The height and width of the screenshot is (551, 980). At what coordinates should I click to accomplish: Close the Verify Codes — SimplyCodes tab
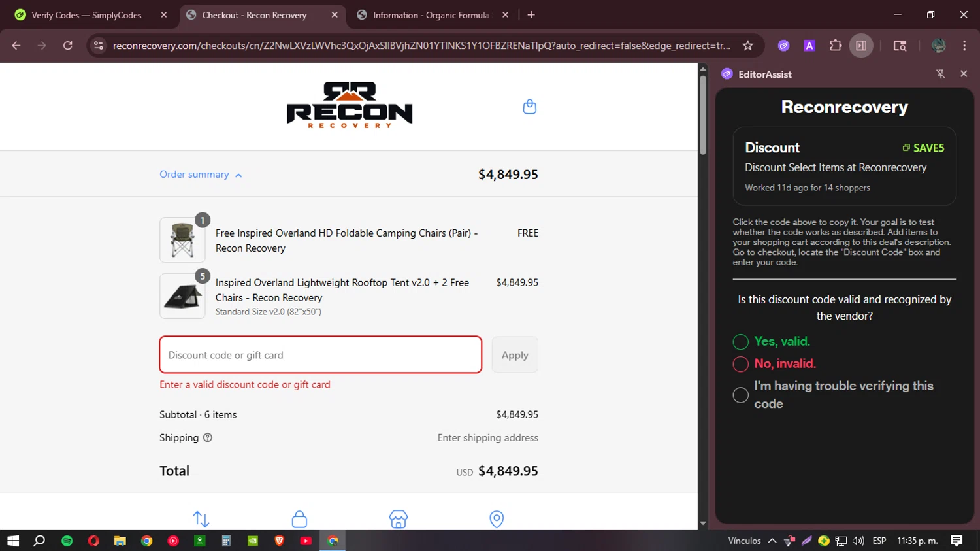click(x=164, y=15)
